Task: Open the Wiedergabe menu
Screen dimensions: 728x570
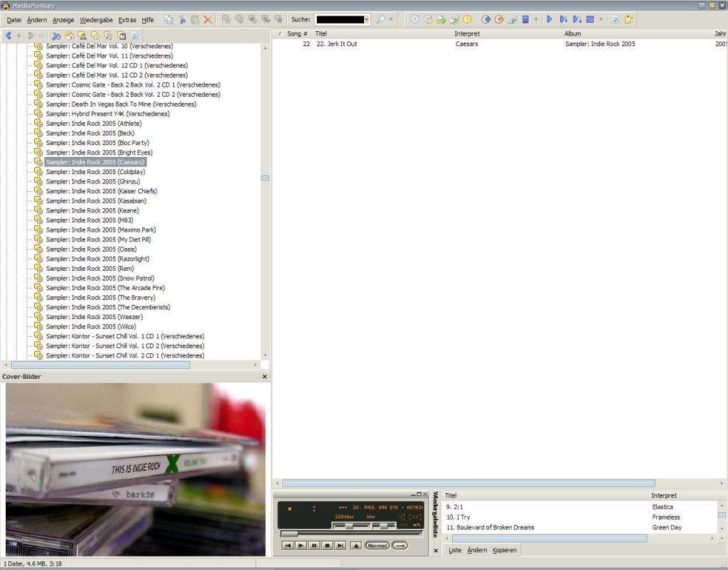Action: (x=96, y=20)
